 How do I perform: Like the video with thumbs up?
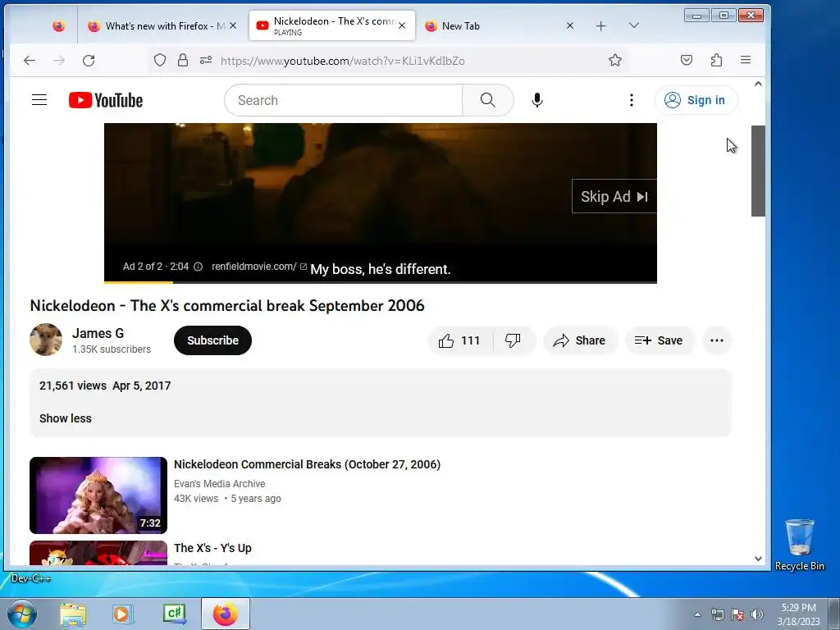tap(459, 340)
